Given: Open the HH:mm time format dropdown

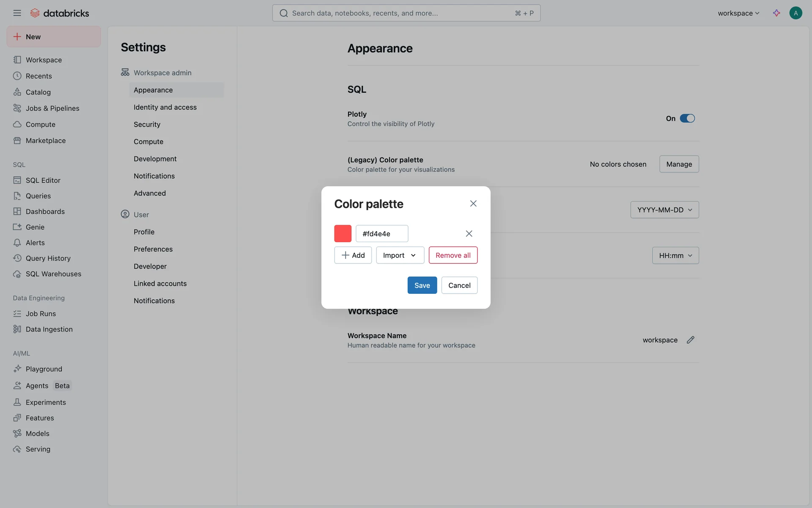Looking at the screenshot, I should 675,256.
